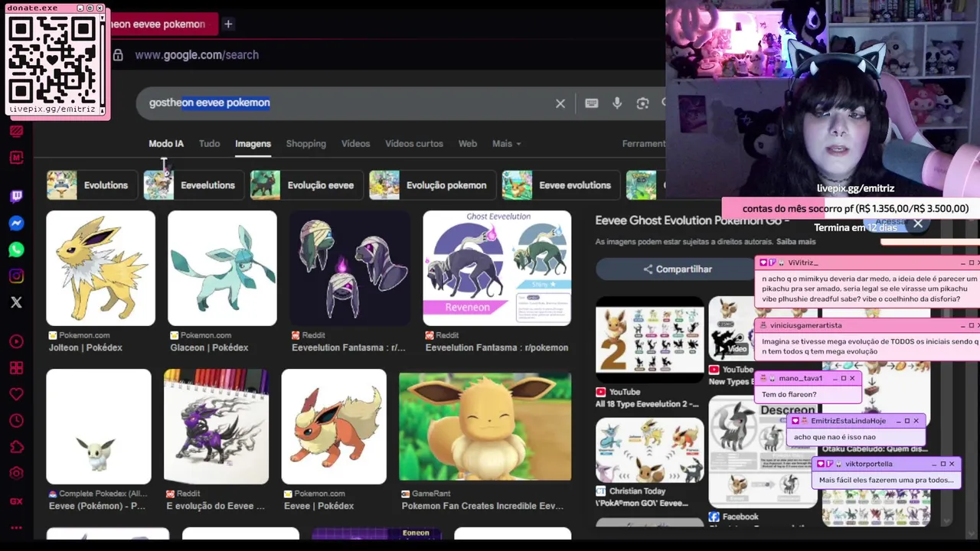Image resolution: width=980 pixels, height=551 pixels.
Task: Open a new browser tab with plus
Action: point(228,24)
